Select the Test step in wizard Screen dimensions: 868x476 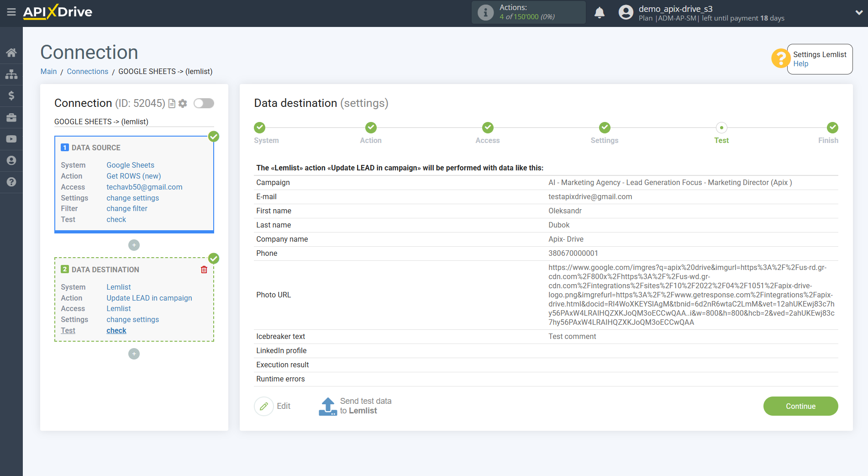(x=721, y=127)
